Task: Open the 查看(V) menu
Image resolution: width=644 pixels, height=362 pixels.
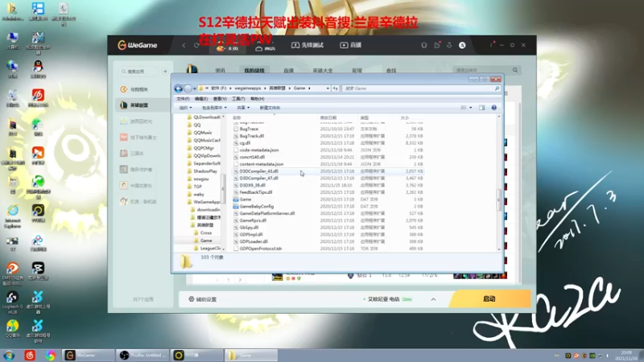Action: tap(220, 99)
